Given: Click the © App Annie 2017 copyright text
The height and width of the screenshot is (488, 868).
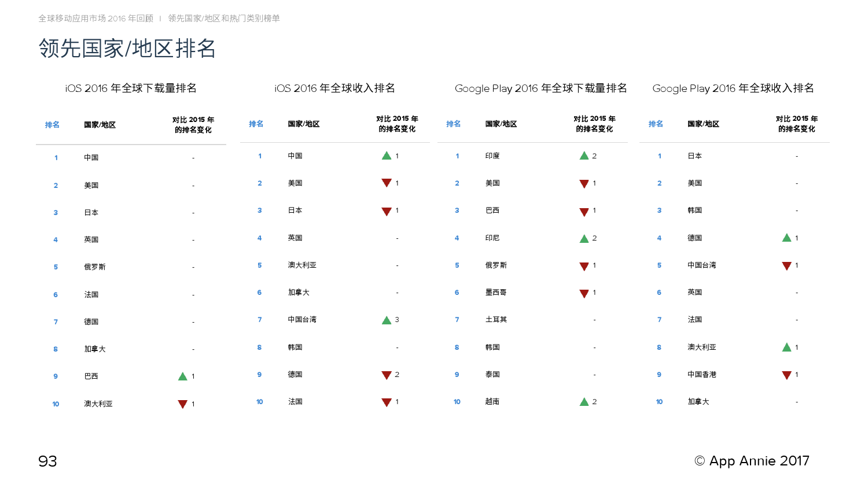Looking at the screenshot, I should tap(752, 461).
